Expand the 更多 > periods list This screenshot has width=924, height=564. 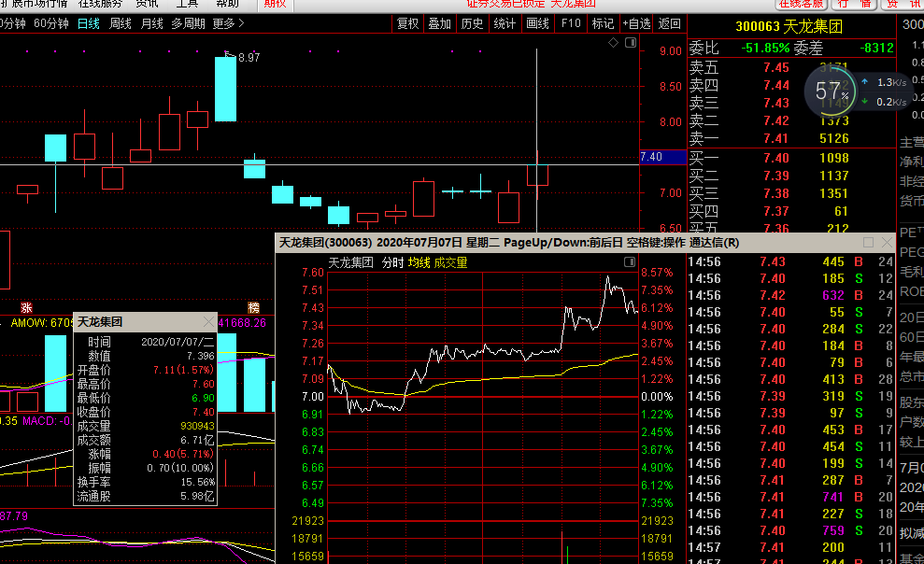[229, 23]
